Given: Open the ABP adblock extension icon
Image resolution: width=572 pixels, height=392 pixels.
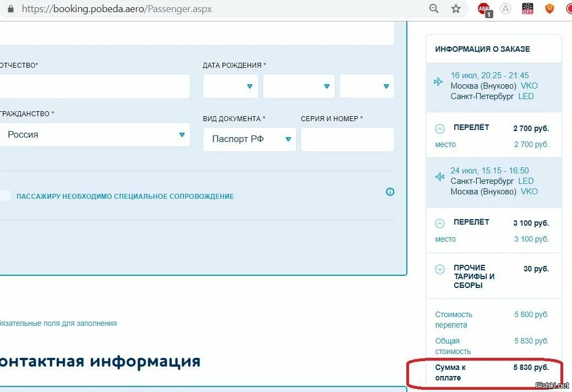Looking at the screenshot, I should [x=484, y=9].
